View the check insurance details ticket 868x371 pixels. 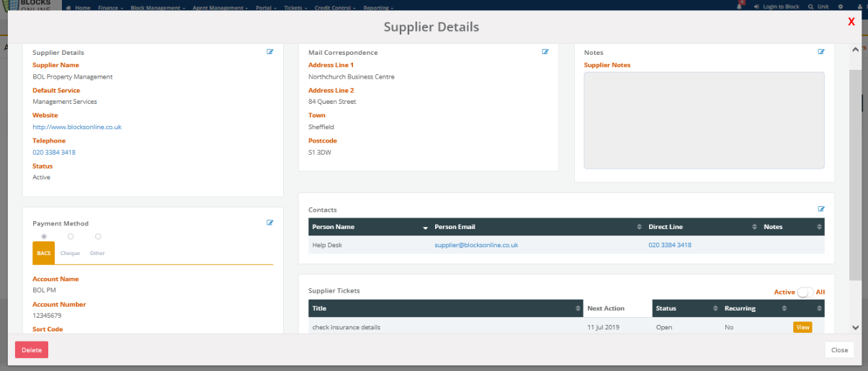click(x=802, y=327)
